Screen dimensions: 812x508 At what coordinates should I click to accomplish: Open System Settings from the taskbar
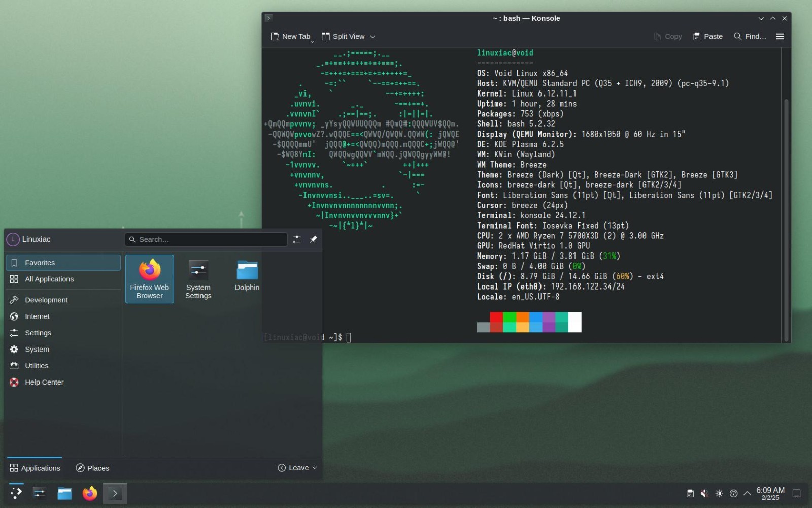[x=40, y=493]
